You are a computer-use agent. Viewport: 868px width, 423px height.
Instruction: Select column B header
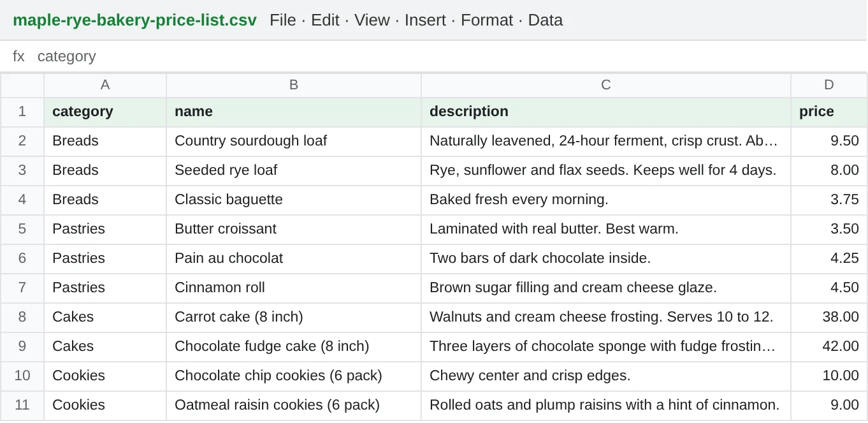click(x=294, y=85)
